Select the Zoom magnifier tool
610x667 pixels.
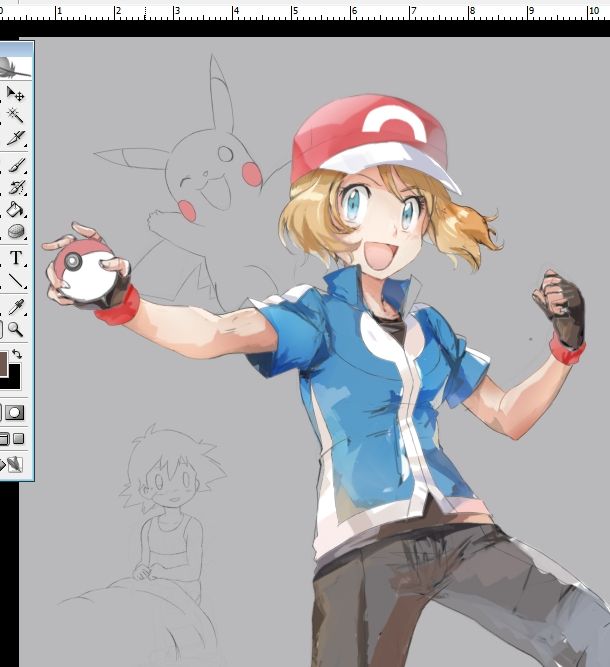pos(15,329)
